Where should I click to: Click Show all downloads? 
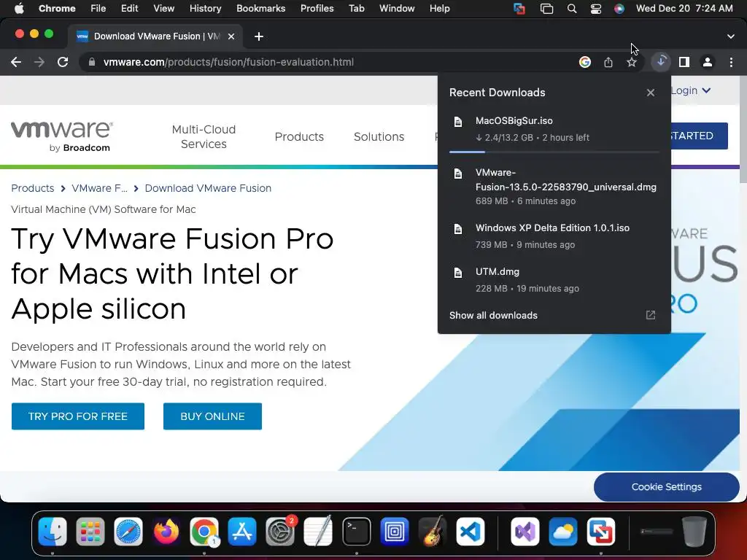(493, 315)
